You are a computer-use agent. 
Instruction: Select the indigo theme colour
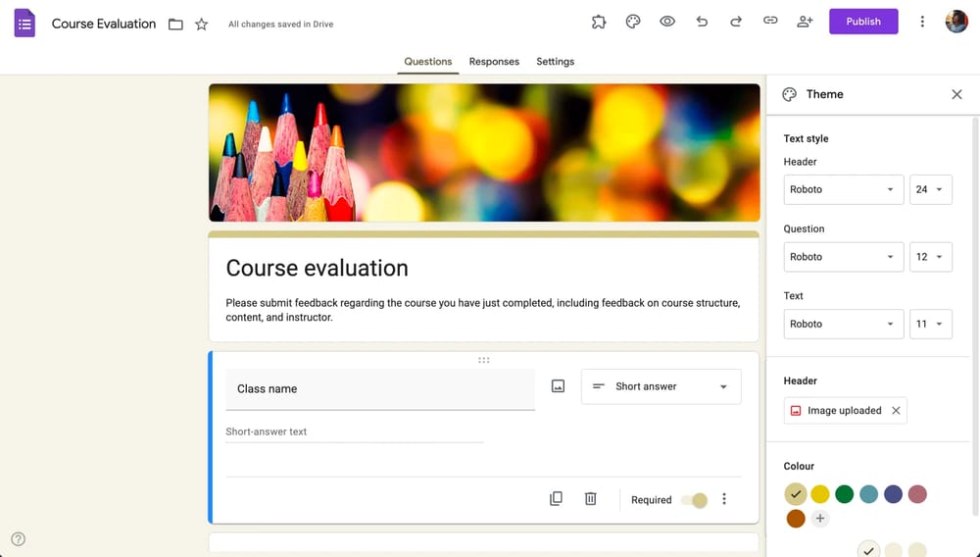click(893, 494)
